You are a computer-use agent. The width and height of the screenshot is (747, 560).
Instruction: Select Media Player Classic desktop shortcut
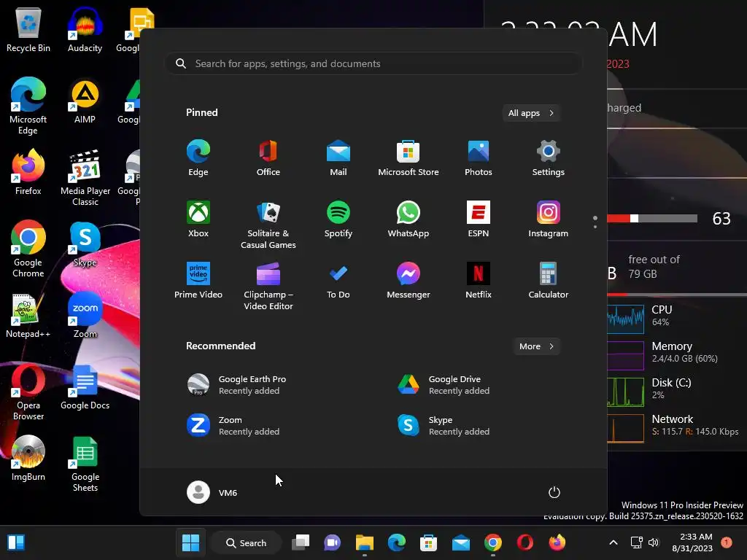pos(85,178)
